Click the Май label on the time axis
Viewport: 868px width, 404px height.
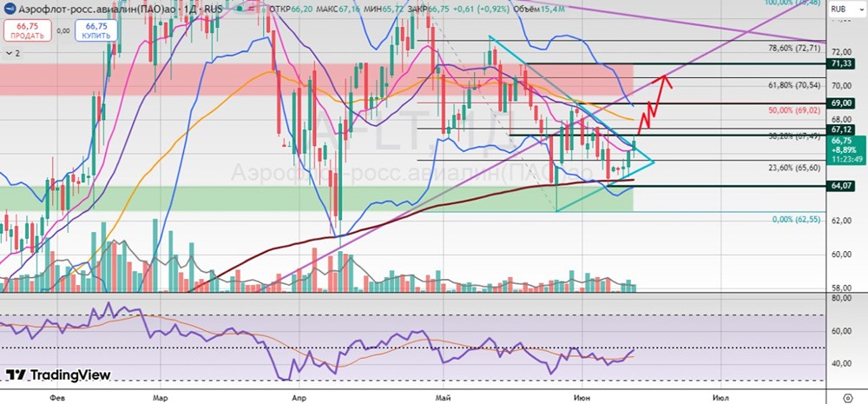(x=444, y=398)
